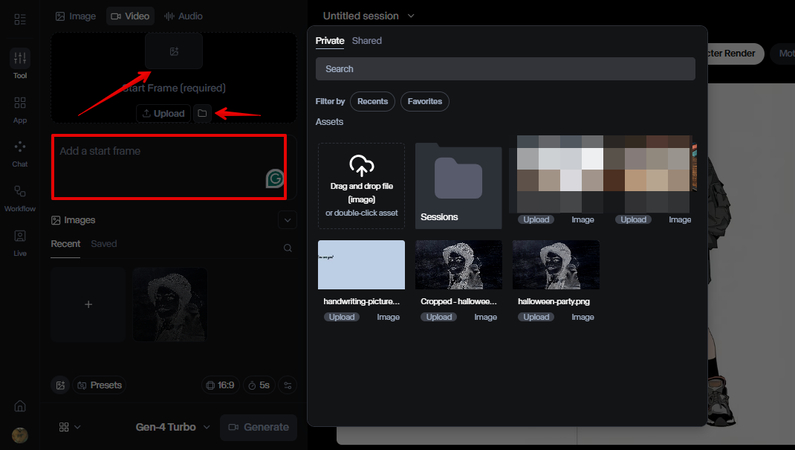795x450 pixels.
Task: Open the Workflow sidebar icon
Action: coord(20,195)
